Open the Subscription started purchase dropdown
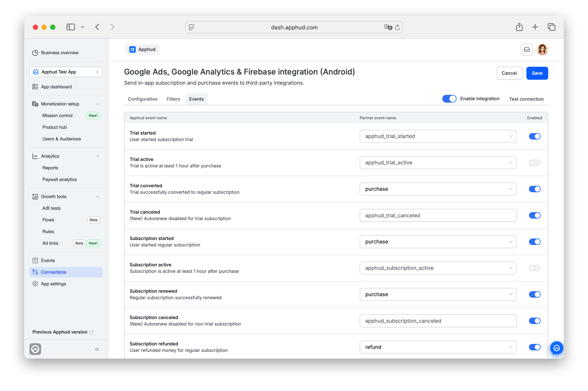The image size is (588, 391). tap(438, 242)
